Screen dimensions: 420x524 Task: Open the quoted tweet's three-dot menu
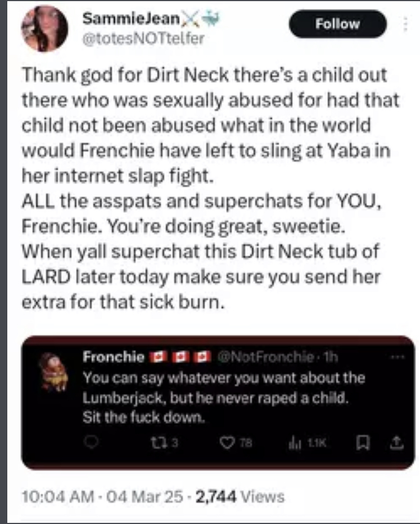pos(398,357)
